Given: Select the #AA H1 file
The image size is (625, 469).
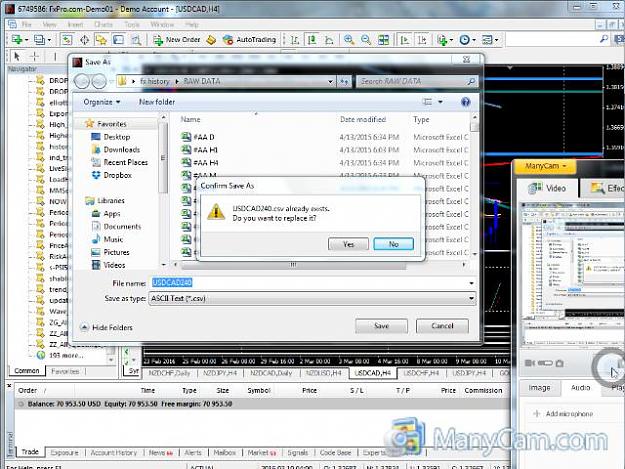Looking at the screenshot, I should pyautogui.click(x=205, y=150).
